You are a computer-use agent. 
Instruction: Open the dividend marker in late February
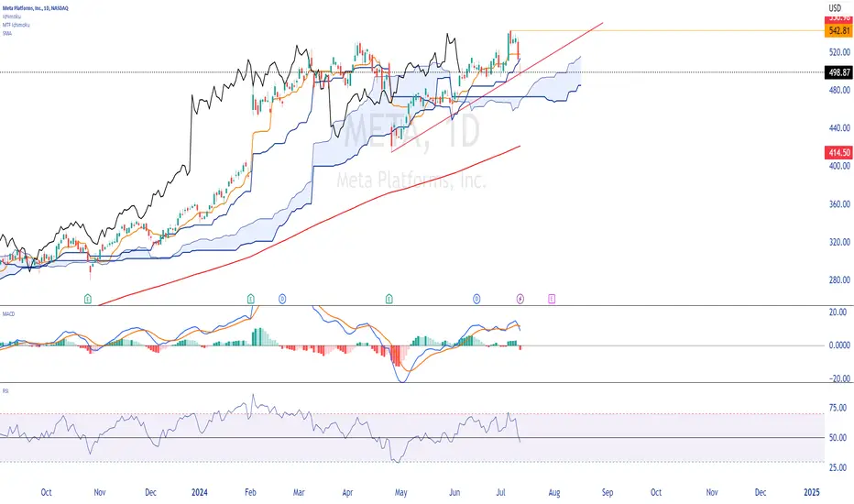click(x=282, y=299)
